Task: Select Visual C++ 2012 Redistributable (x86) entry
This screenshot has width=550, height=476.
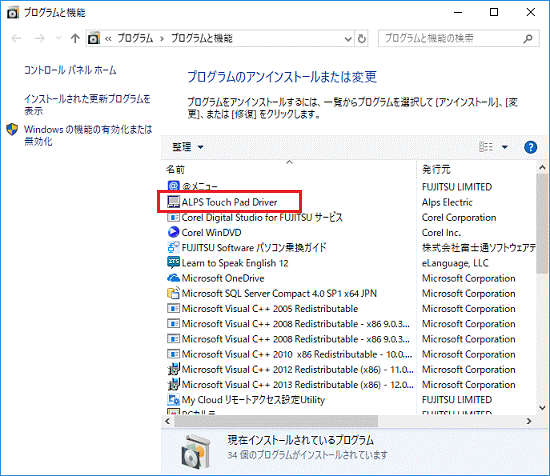Action: coord(297,369)
